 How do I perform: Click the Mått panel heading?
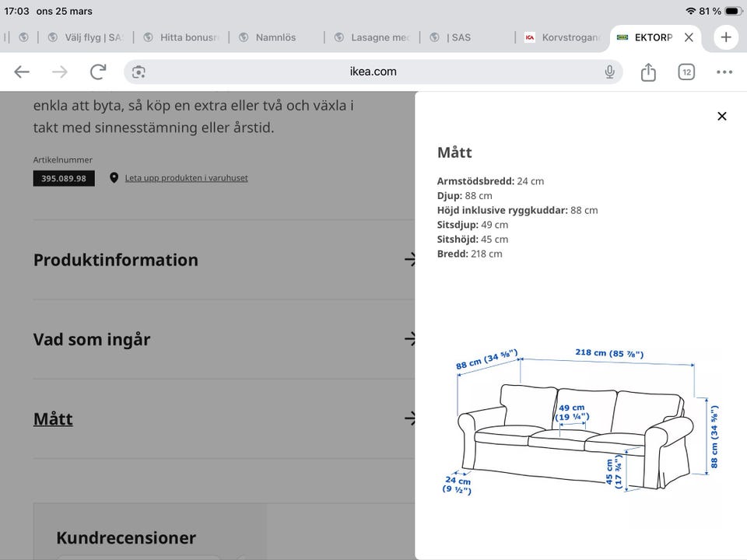[x=454, y=152]
